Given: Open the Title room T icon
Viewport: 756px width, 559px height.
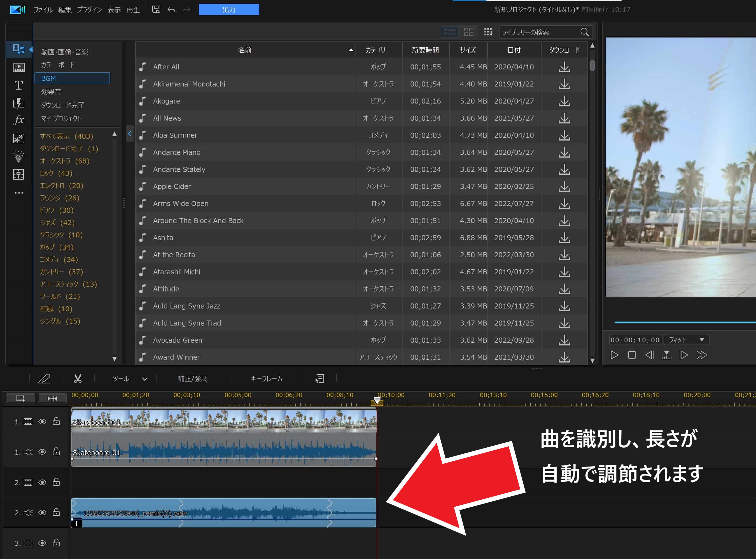Looking at the screenshot, I should pyautogui.click(x=18, y=85).
